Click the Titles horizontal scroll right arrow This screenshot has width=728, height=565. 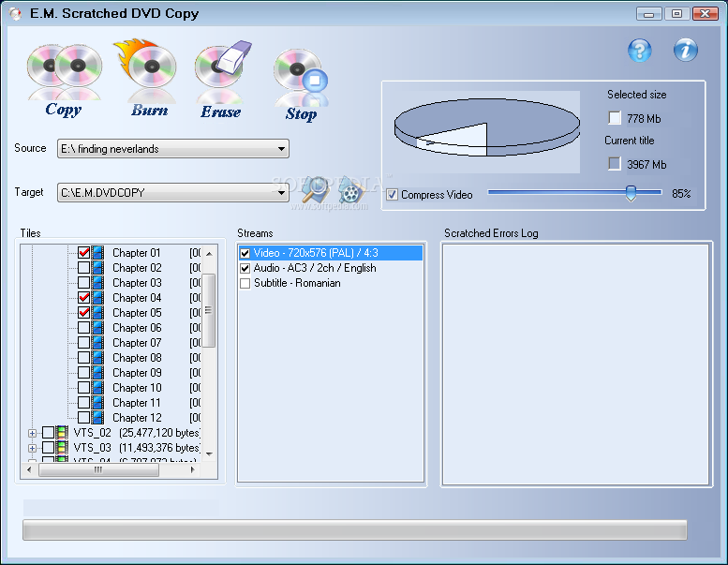pos(193,469)
